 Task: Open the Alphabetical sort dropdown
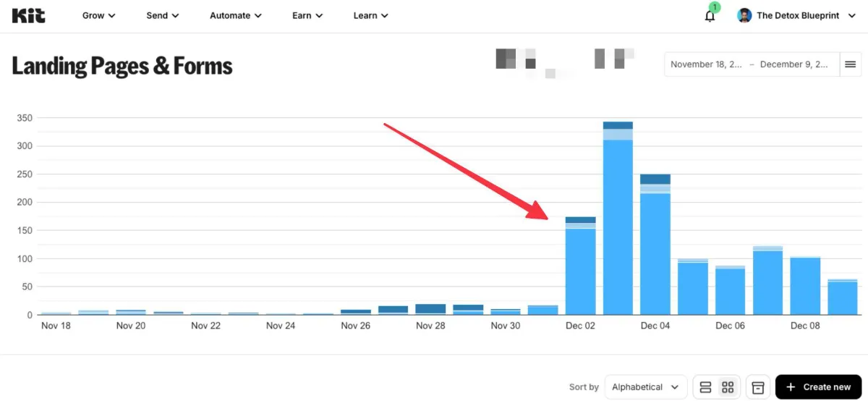(645, 387)
